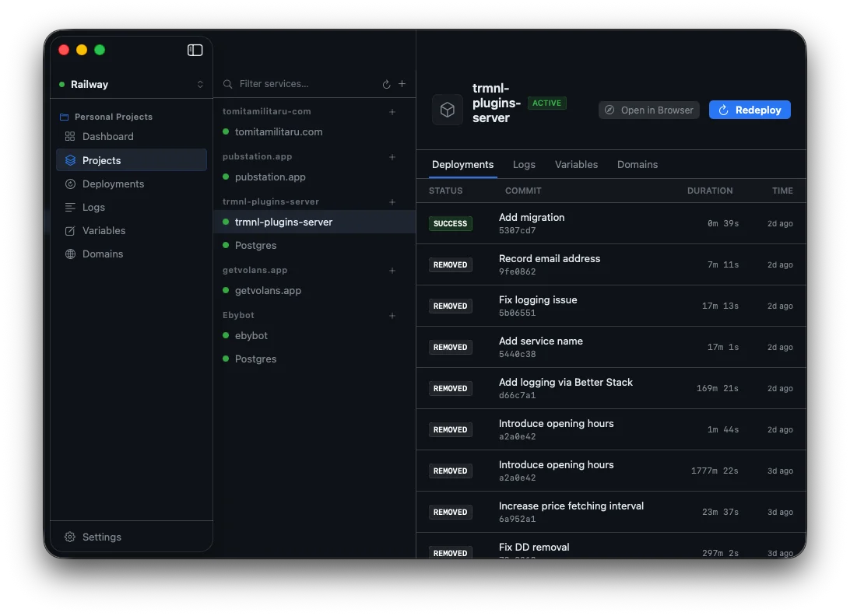Focus the Filter services search field
Viewport: 850px width, 616px height.
point(304,84)
